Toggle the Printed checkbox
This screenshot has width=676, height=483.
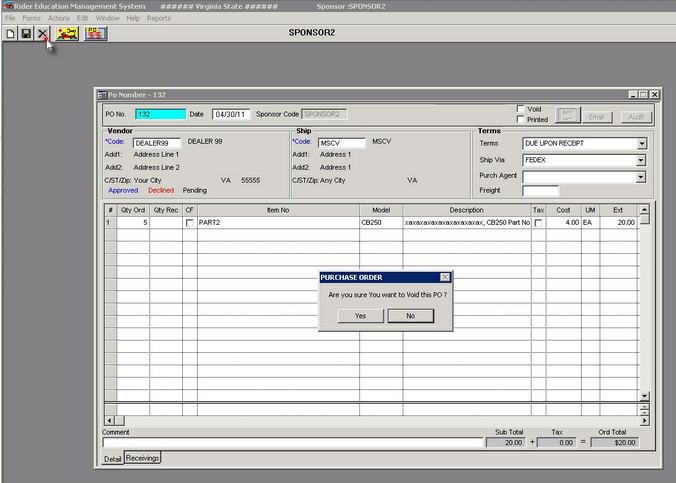520,119
